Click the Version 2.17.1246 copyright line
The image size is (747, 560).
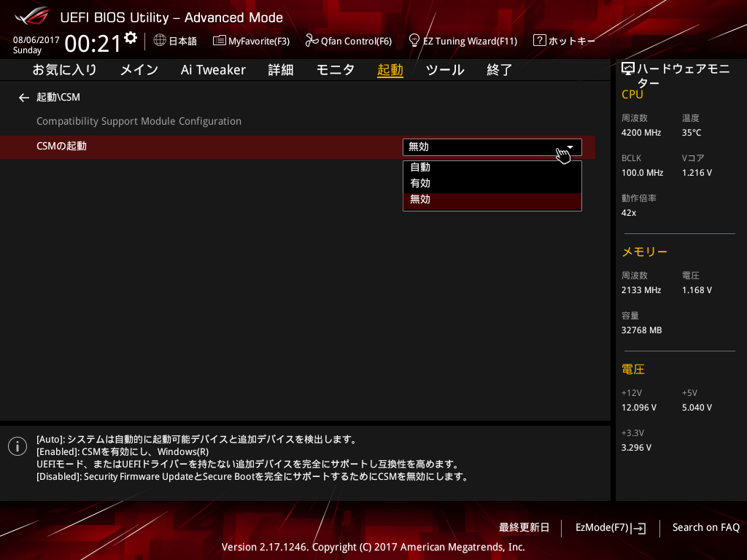pos(373,547)
